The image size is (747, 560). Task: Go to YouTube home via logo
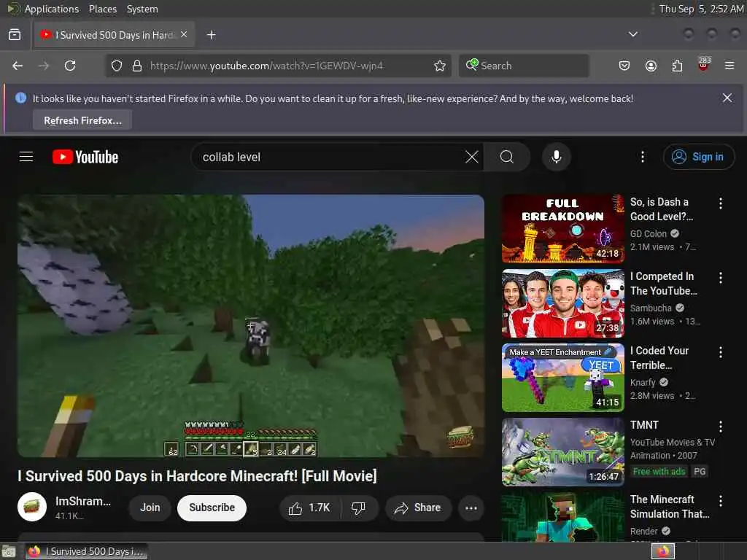(85, 157)
